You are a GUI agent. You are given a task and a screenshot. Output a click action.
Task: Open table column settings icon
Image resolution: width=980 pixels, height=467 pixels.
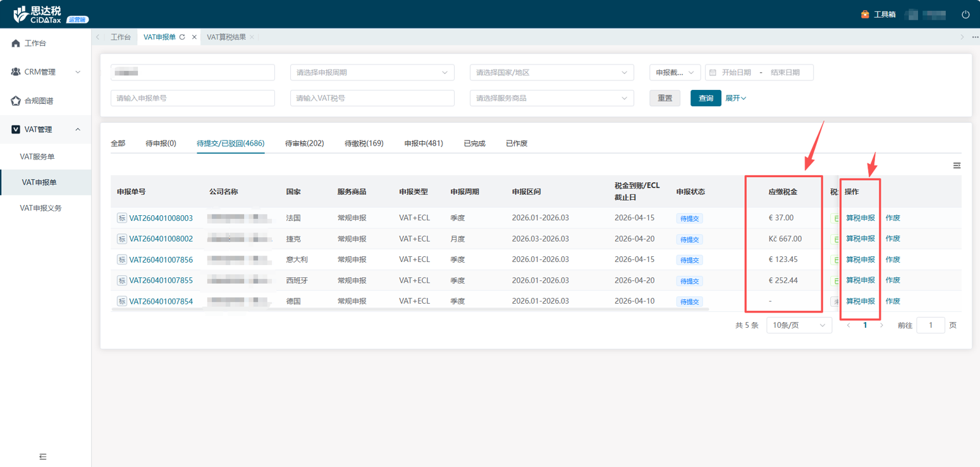tap(957, 166)
